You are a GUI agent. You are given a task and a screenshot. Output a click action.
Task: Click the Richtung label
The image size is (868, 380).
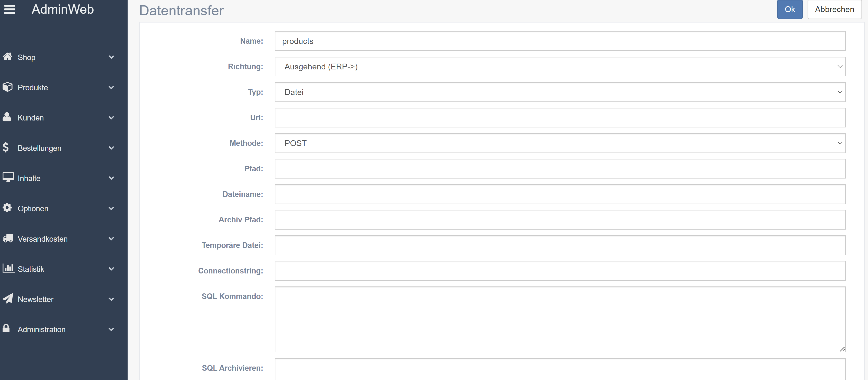245,67
